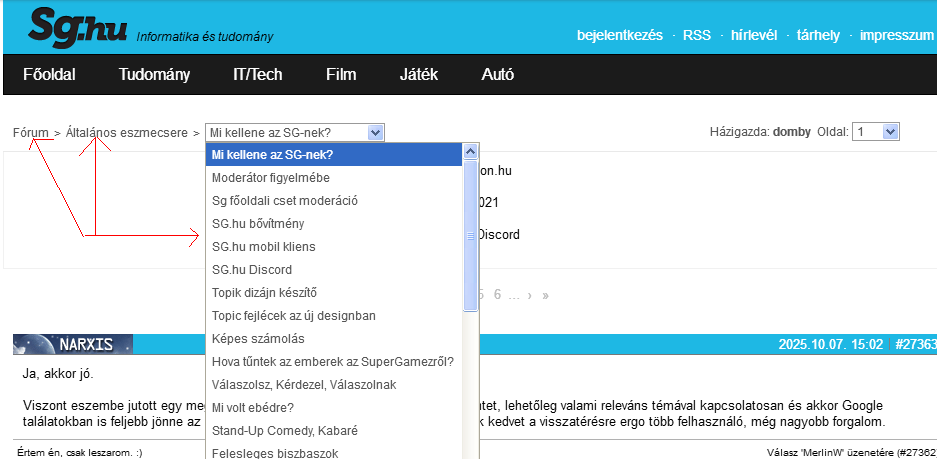Click the bejelentkezés login link

(619, 35)
